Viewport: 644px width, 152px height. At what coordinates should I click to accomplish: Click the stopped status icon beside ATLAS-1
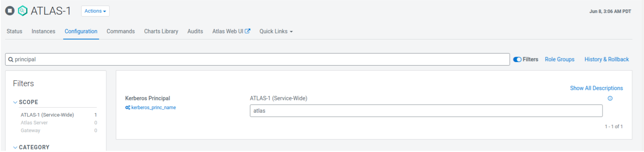pyautogui.click(x=10, y=11)
